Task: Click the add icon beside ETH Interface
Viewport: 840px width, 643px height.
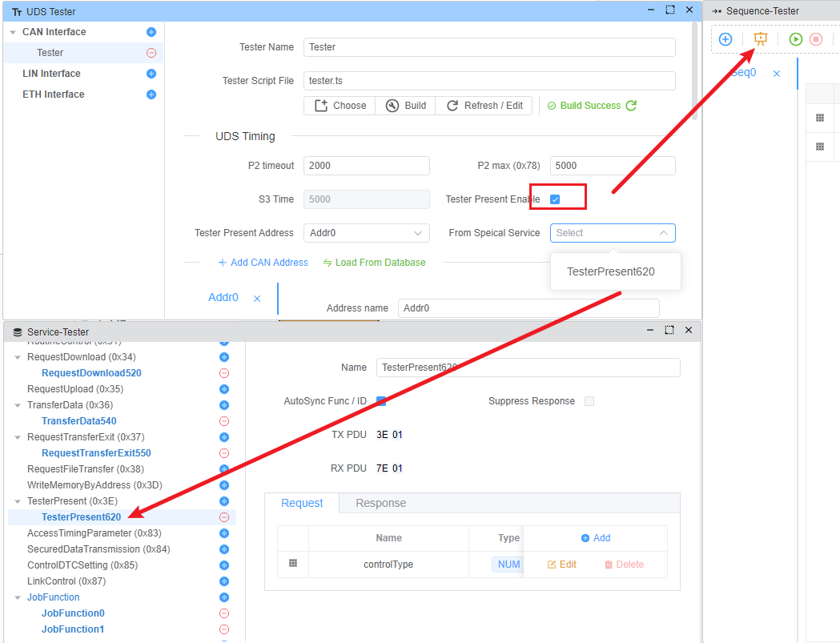Action: tap(151, 94)
